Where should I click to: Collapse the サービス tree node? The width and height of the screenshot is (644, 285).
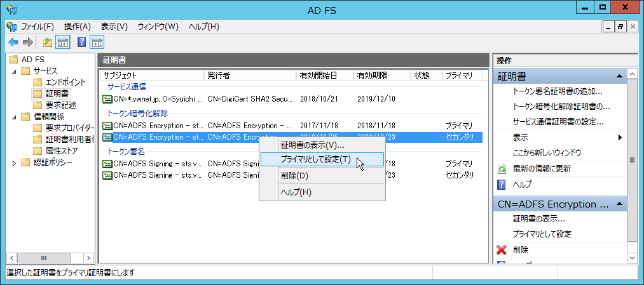coord(15,71)
